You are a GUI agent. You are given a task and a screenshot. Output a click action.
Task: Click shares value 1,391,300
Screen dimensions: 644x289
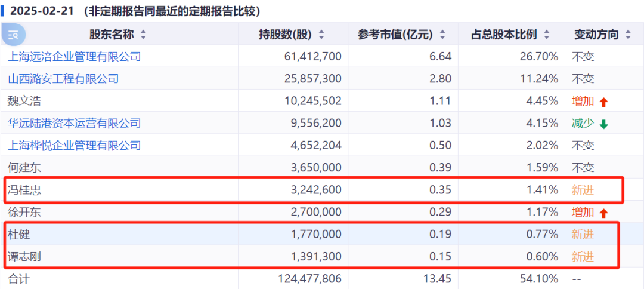[x=315, y=257]
